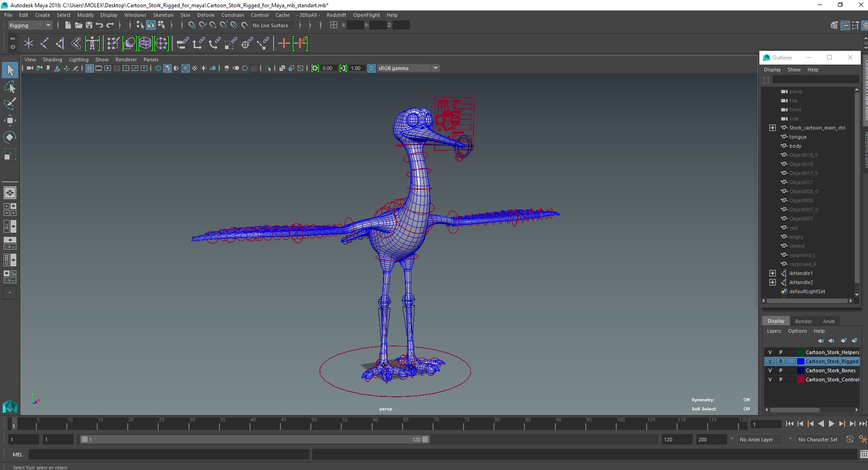
Task: Select the arrow Select tool in toolbox
Action: point(10,70)
